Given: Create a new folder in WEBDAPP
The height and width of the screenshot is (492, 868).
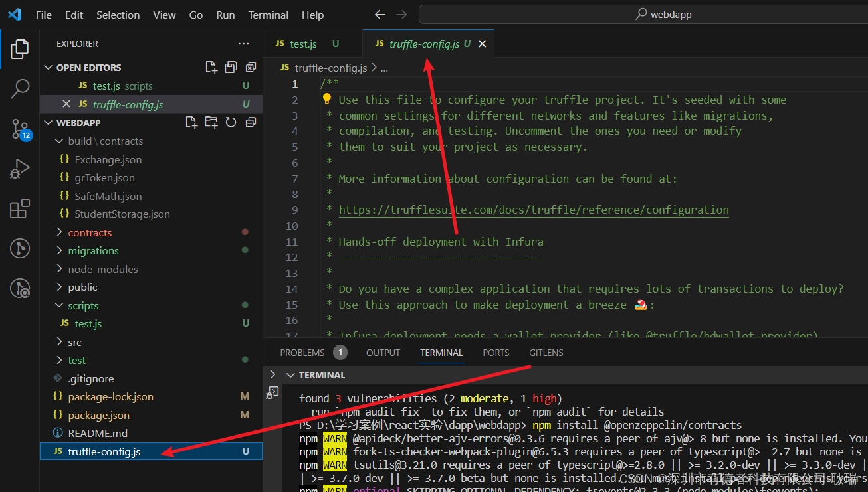Looking at the screenshot, I should (211, 122).
